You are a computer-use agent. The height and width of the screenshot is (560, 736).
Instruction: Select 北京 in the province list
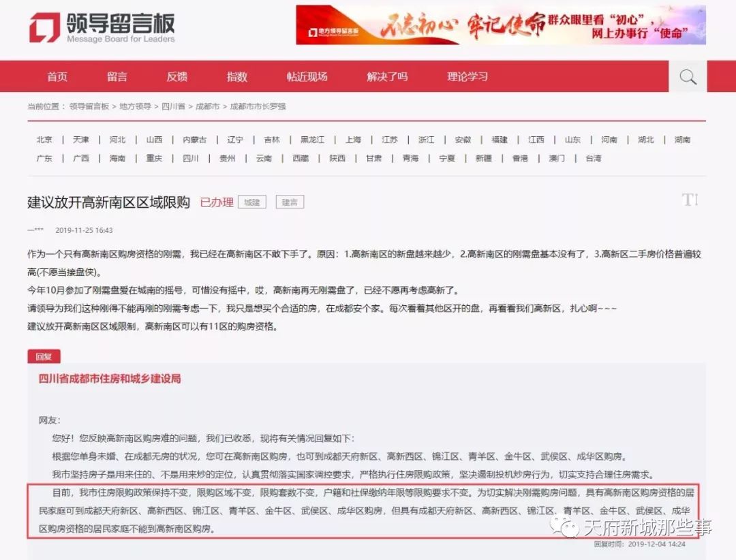(x=44, y=140)
